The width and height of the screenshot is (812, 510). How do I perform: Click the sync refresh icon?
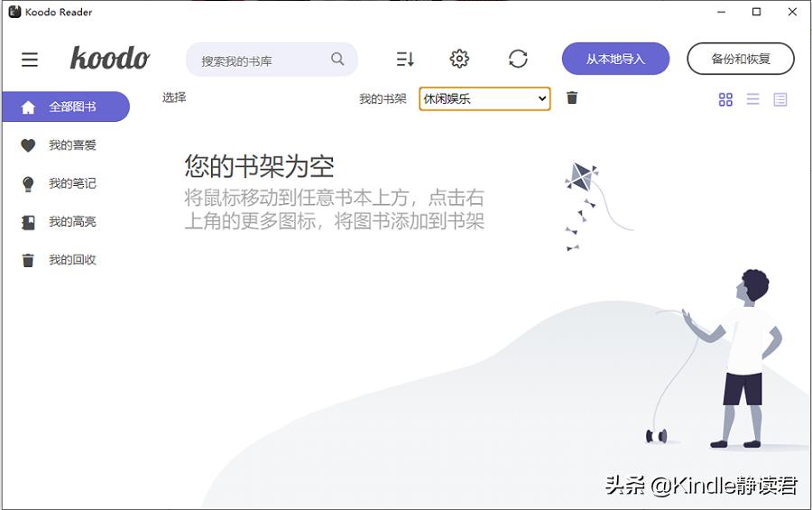pyautogui.click(x=518, y=59)
